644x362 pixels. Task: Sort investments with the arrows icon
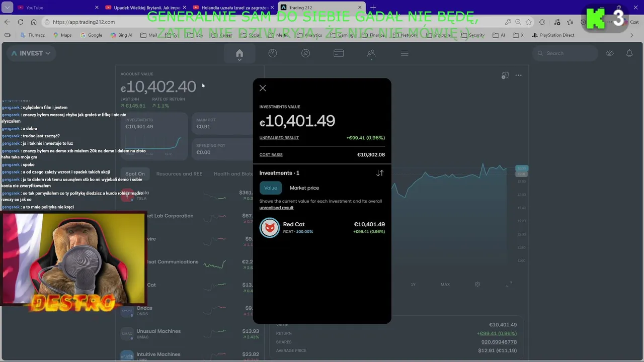tap(380, 173)
